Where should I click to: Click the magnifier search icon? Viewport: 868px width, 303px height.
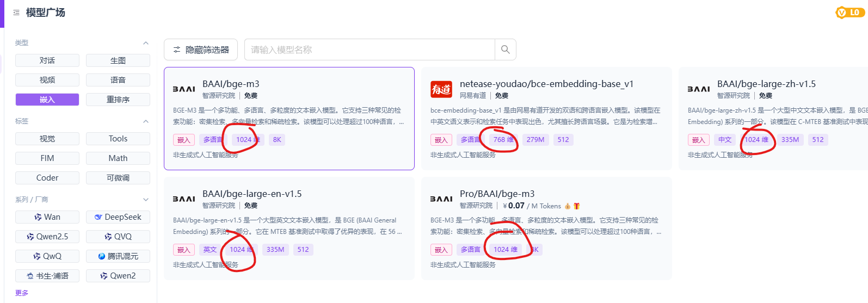coord(505,50)
